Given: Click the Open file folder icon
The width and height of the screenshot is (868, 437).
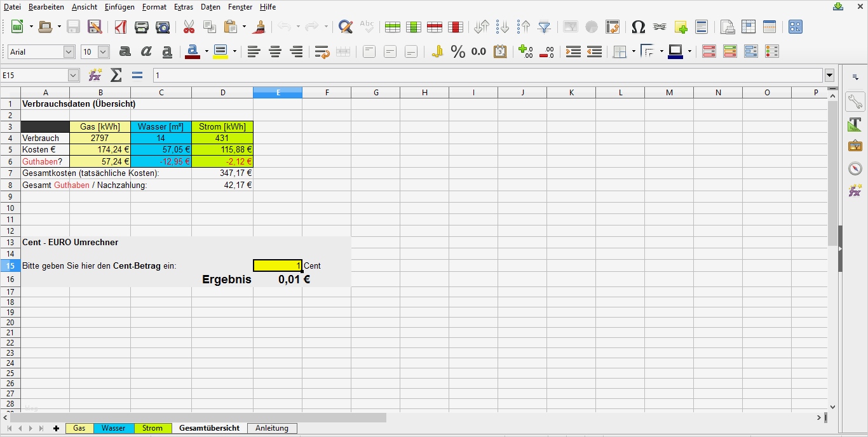Looking at the screenshot, I should point(45,27).
